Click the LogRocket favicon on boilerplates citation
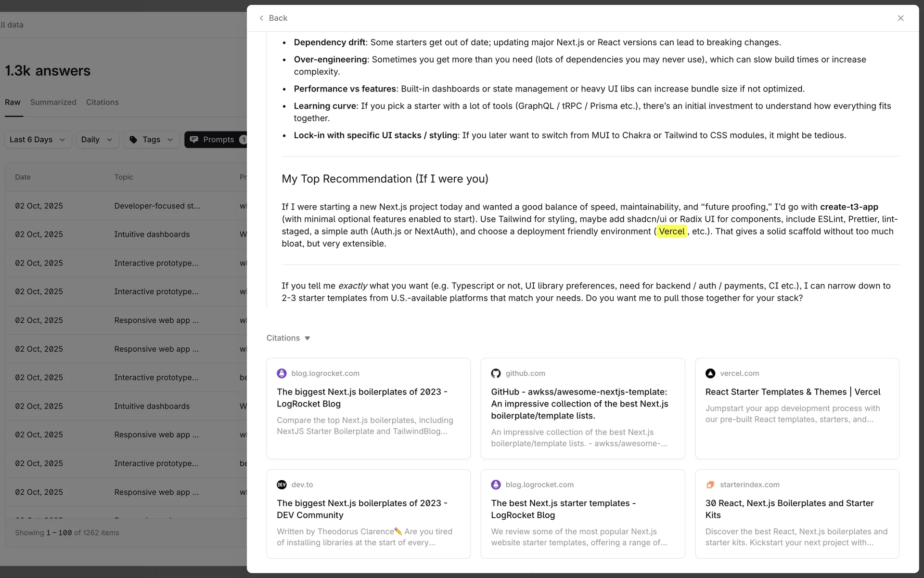Viewport: 924px width, 578px height. [x=282, y=373]
